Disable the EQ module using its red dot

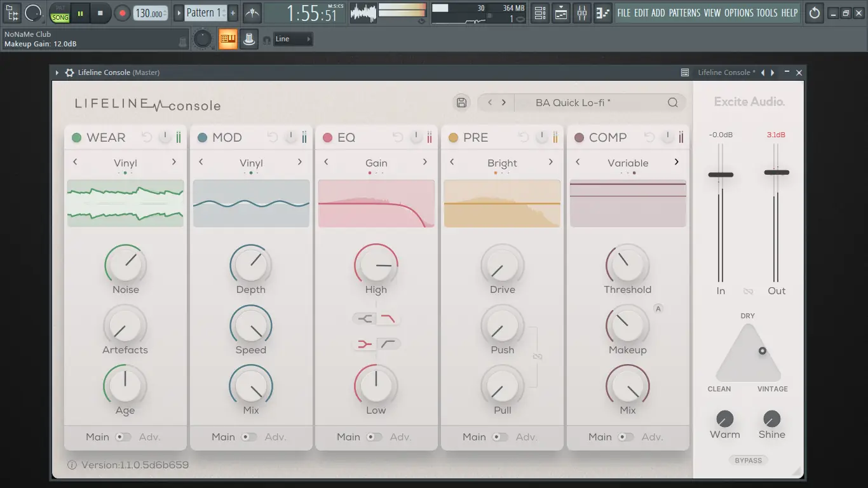click(x=328, y=137)
